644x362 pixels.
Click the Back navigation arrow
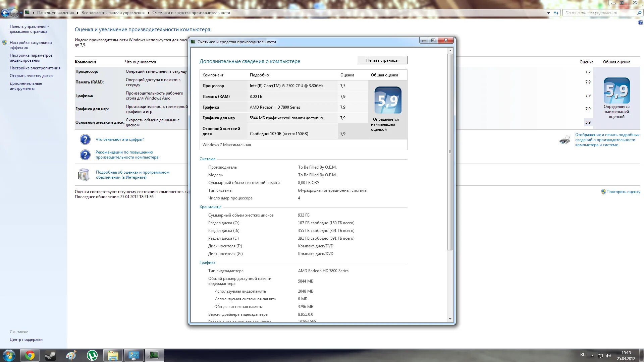(5, 13)
